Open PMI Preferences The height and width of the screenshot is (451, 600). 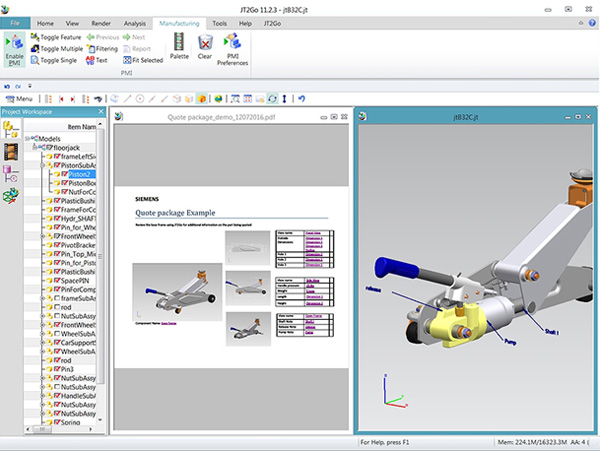pyautogui.click(x=233, y=49)
